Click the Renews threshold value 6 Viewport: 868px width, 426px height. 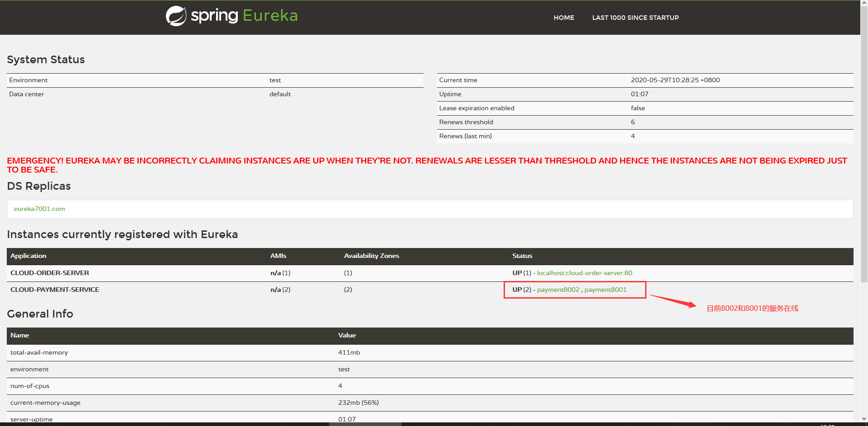pos(633,122)
